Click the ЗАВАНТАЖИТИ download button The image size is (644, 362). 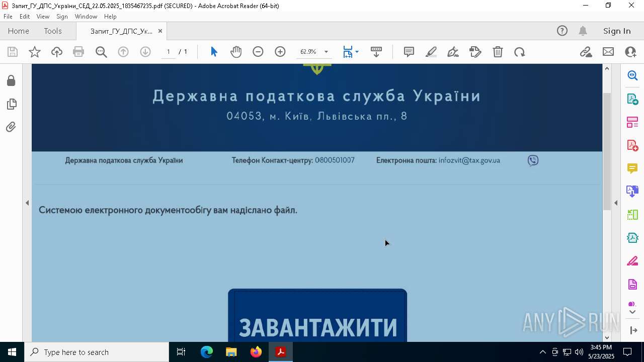[x=317, y=315]
